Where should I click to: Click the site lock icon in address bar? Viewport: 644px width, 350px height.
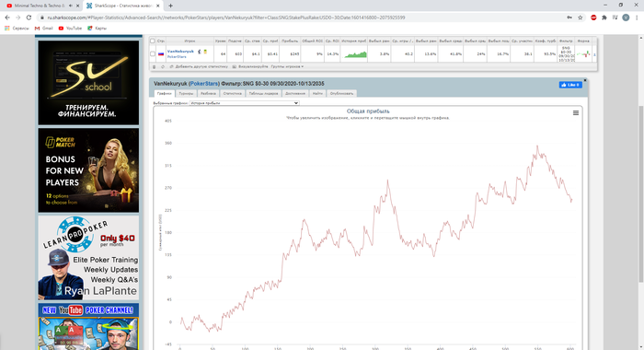click(x=41, y=17)
